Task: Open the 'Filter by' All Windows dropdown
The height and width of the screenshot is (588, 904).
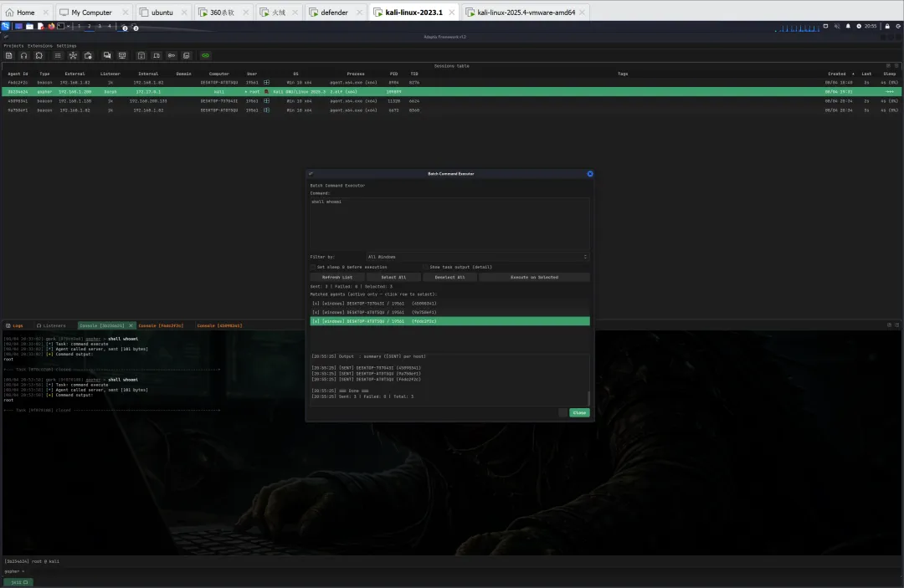Action: point(477,257)
